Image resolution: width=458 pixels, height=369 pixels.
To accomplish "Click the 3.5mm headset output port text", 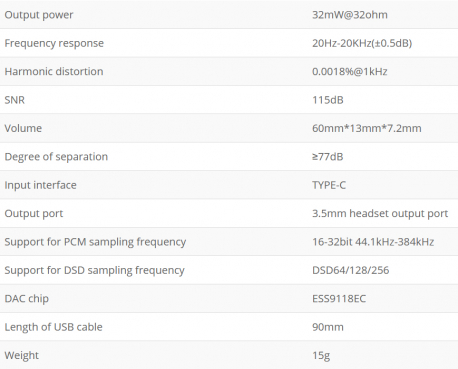I will point(380,213).
